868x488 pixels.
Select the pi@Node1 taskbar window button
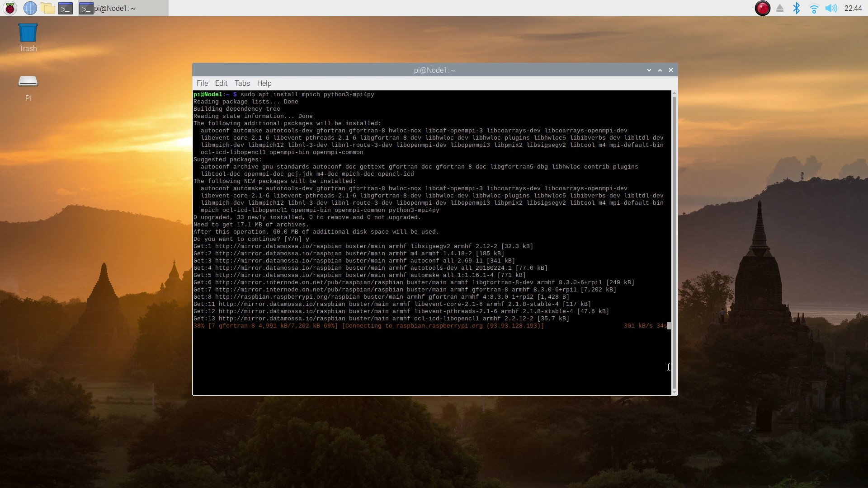123,8
